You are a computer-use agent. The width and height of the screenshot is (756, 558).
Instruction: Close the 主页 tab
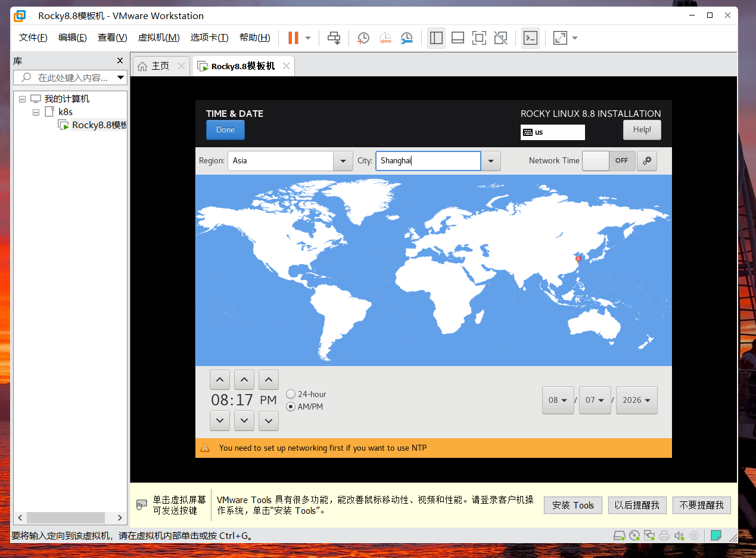[x=181, y=66]
